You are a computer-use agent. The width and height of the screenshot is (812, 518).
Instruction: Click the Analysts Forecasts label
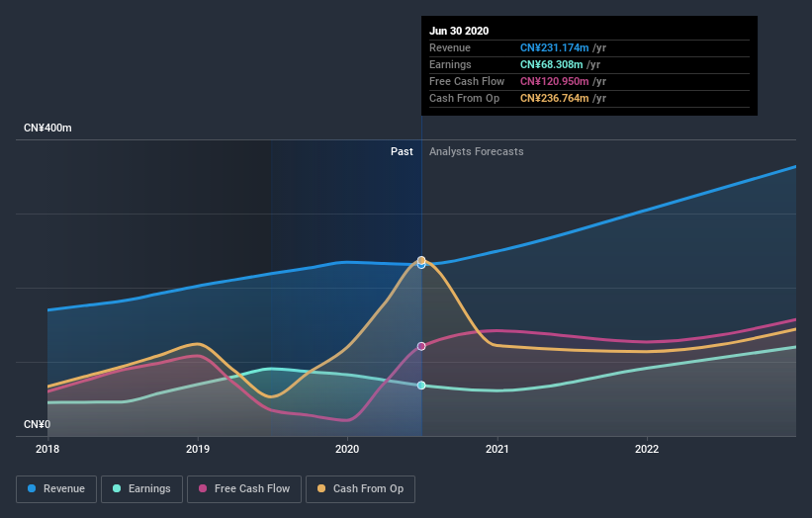(x=477, y=151)
